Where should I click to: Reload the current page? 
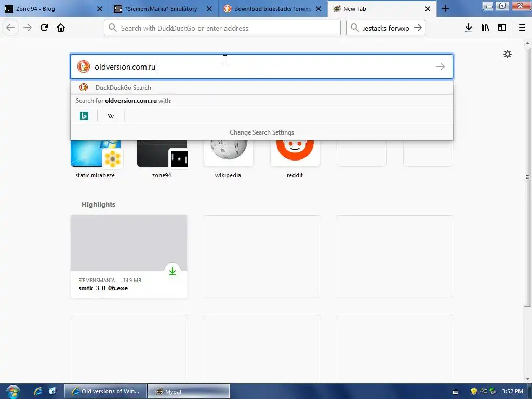pos(44,28)
